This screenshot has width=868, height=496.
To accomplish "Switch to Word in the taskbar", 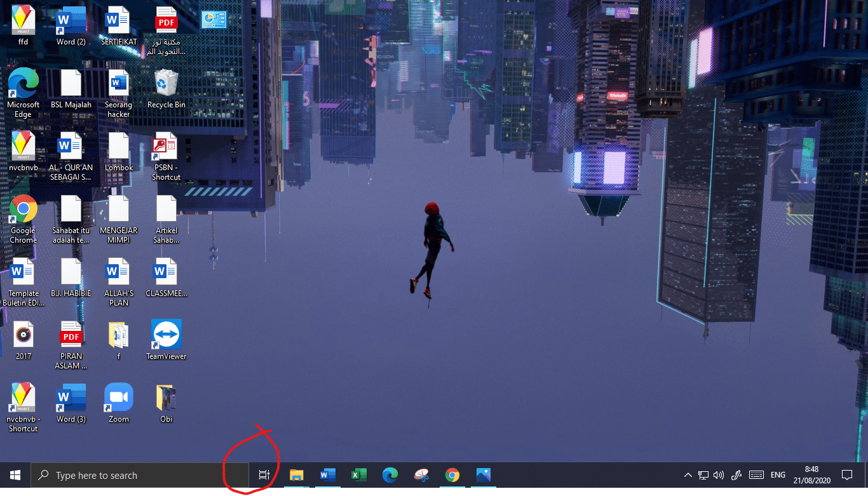I will point(327,475).
